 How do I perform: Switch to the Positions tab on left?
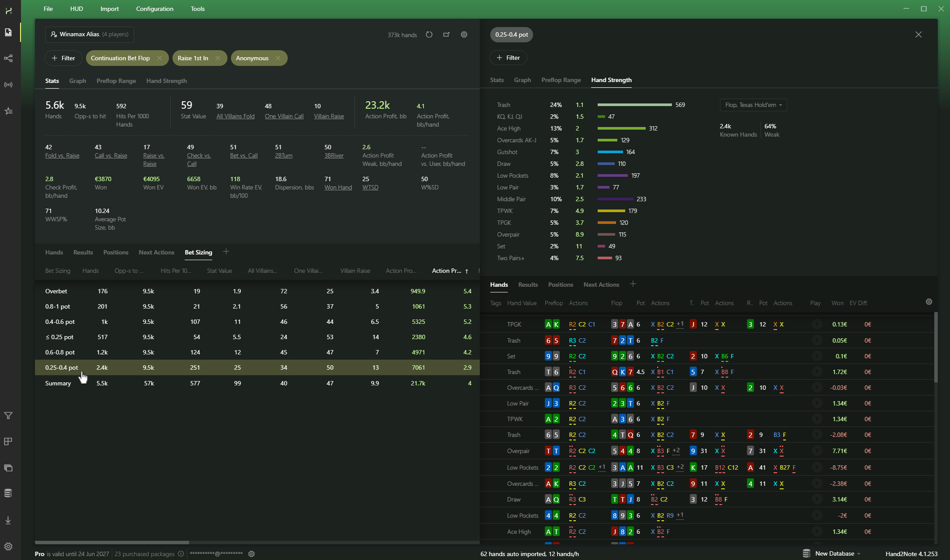tap(116, 252)
